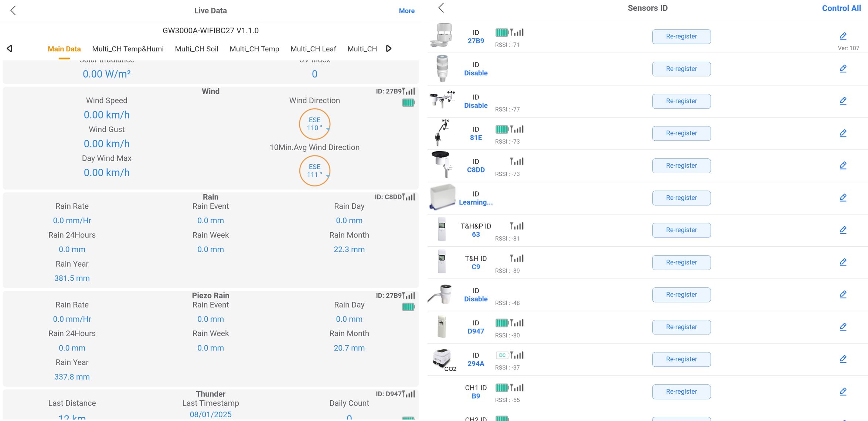Edit lightning sensor D947 ID
The width and height of the screenshot is (868, 421).
(x=843, y=327)
